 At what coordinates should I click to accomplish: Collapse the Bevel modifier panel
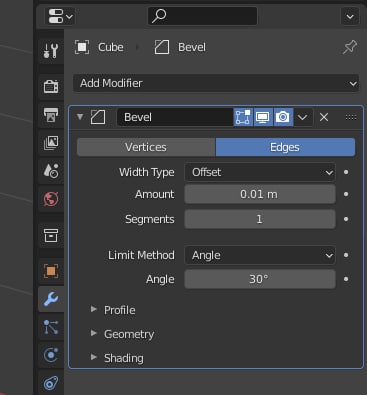click(x=80, y=117)
